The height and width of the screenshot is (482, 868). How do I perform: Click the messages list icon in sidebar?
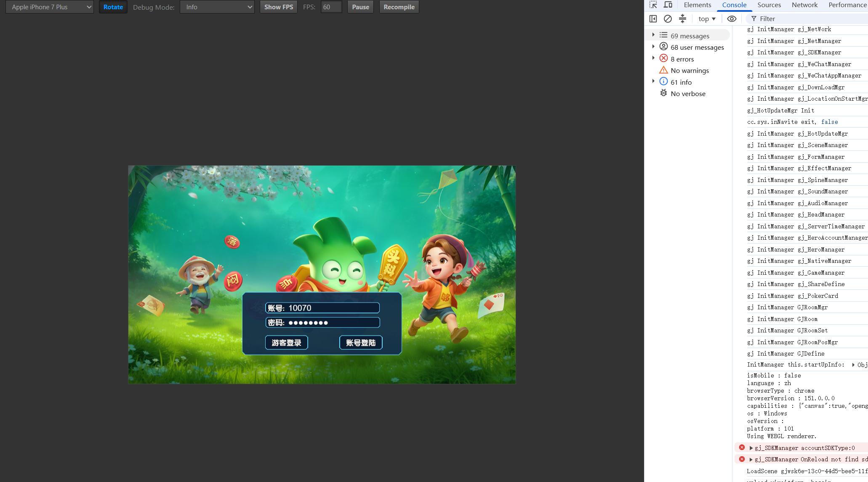[663, 35]
